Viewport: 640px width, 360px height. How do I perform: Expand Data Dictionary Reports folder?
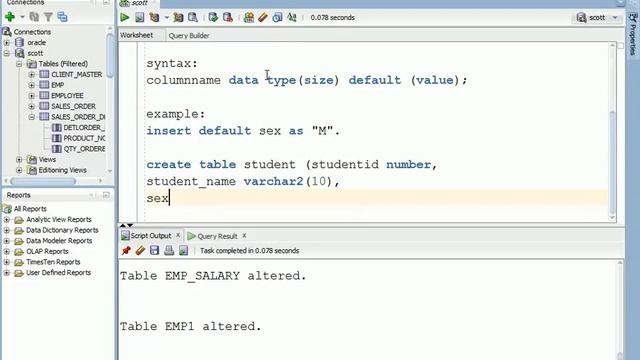pos(7,230)
